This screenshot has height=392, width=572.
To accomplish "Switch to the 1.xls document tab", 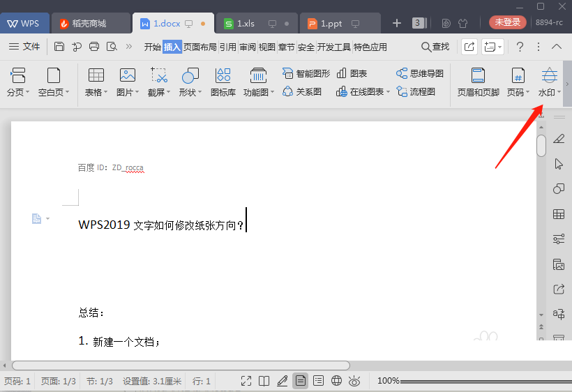I will (257, 24).
